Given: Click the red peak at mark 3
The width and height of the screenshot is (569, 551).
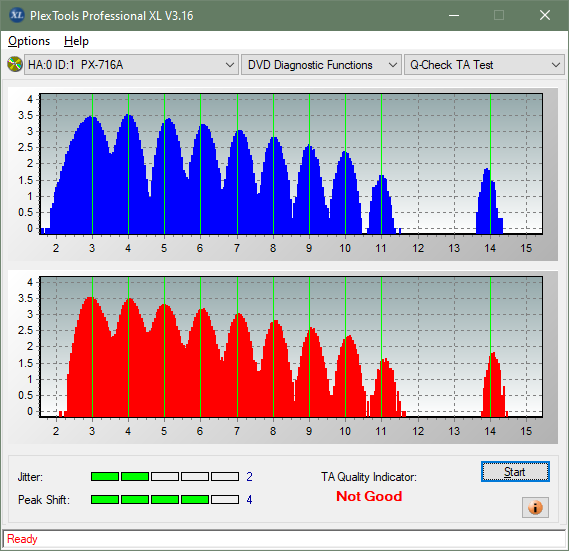Looking at the screenshot, I should click(x=91, y=356).
